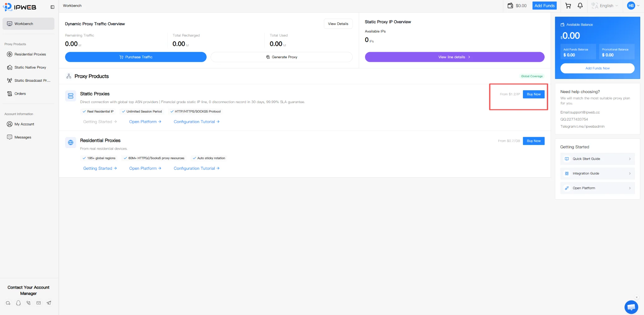This screenshot has width=644, height=315.
Task: Open the live chat bubble widget
Action: 631,307
